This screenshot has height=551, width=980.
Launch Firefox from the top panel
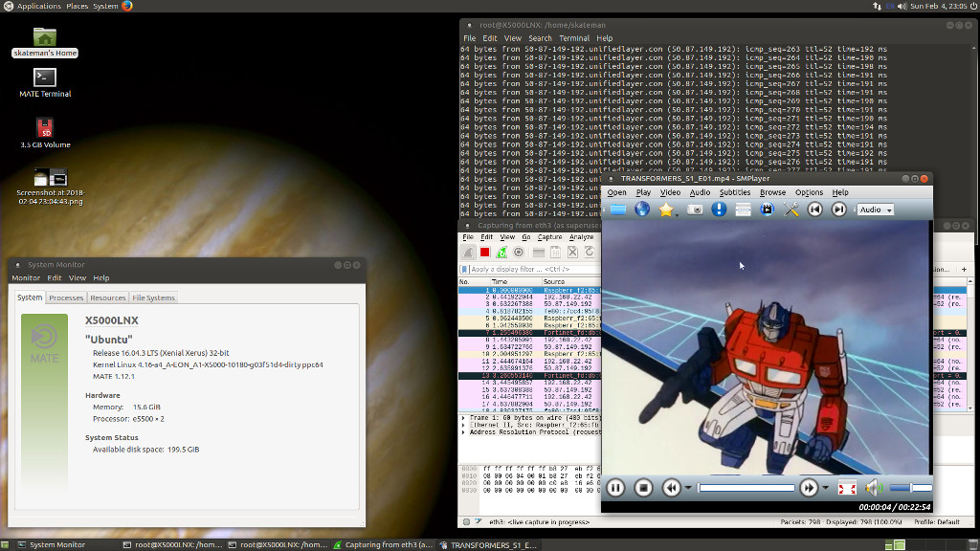tap(127, 6)
